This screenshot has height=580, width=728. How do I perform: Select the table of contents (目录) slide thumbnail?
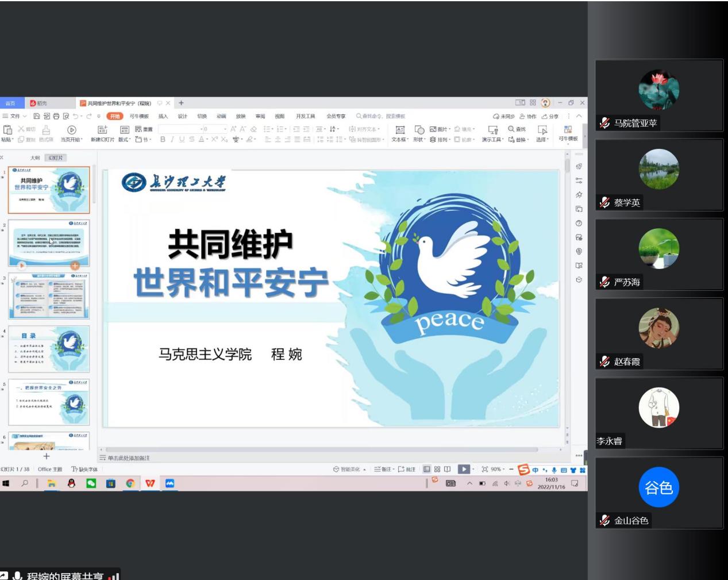[49, 349]
